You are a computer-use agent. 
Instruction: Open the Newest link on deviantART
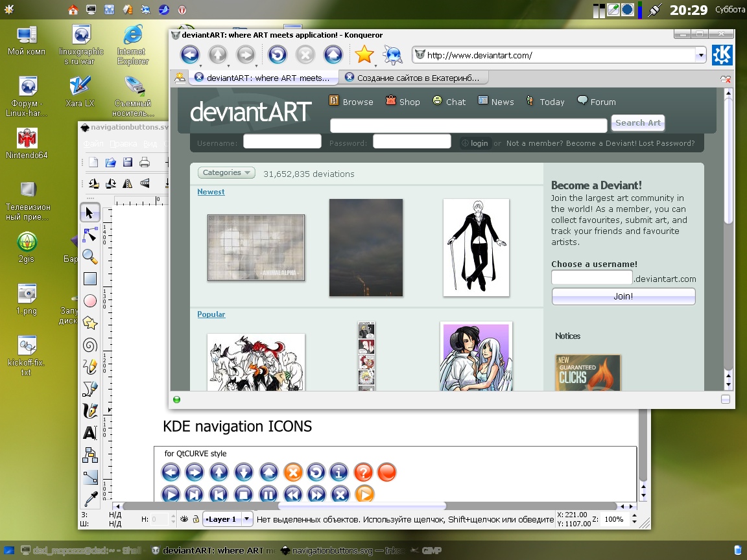pos(211,192)
